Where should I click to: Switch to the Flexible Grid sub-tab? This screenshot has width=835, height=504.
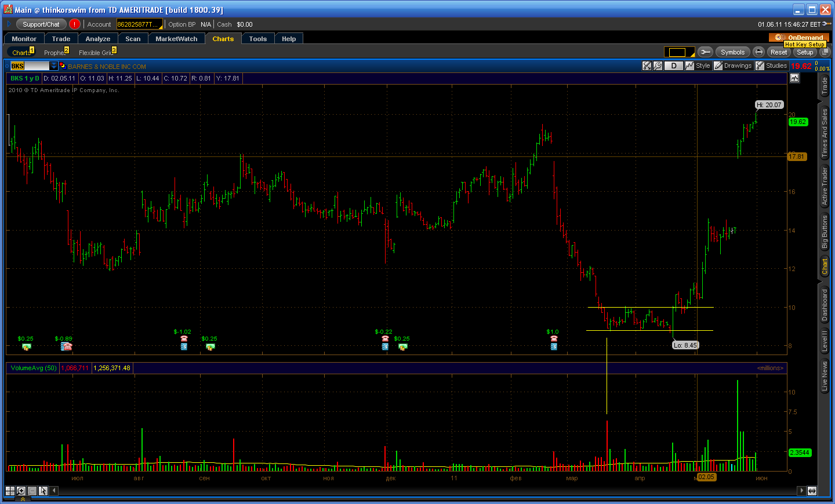(x=97, y=52)
